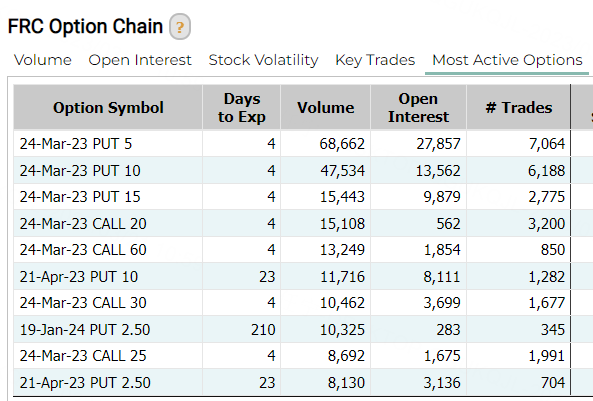Click open interest value 8,111
593x401 pixels.
point(442,277)
